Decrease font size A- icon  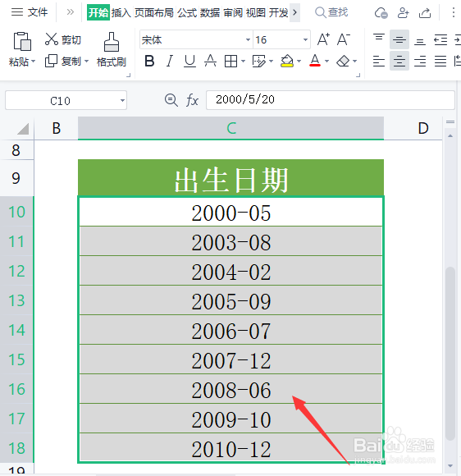tap(343, 39)
